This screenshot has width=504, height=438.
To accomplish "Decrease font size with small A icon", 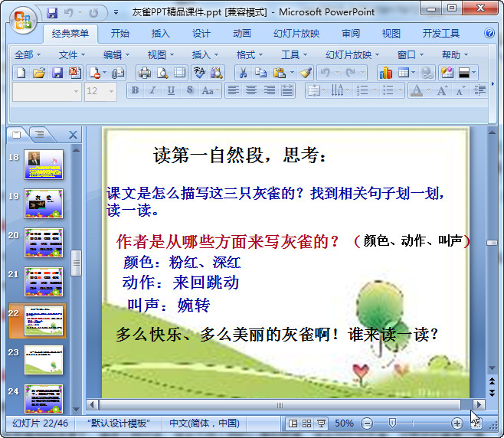I will (x=460, y=91).
